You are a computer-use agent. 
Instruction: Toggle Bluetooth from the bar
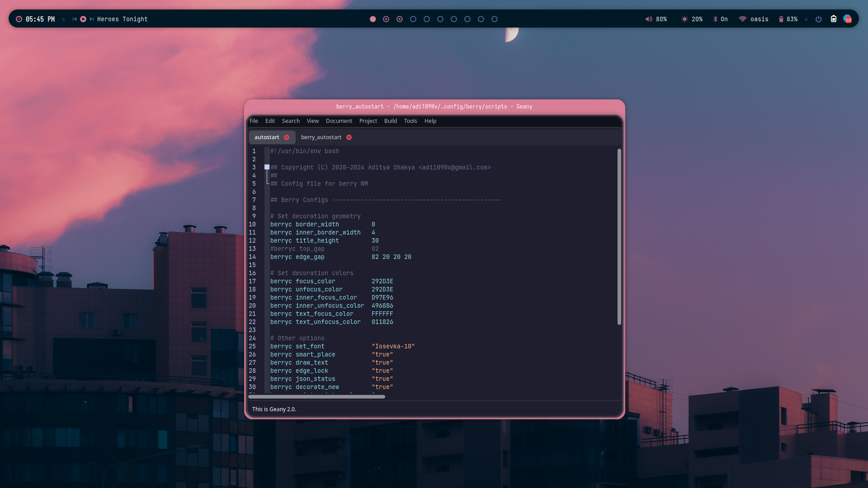click(715, 19)
